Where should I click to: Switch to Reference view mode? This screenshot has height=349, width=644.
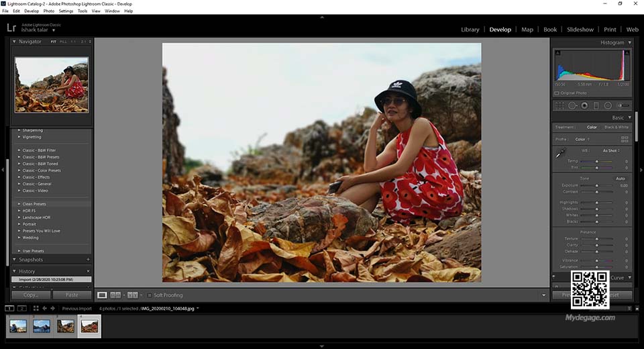[x=115, y=295]
